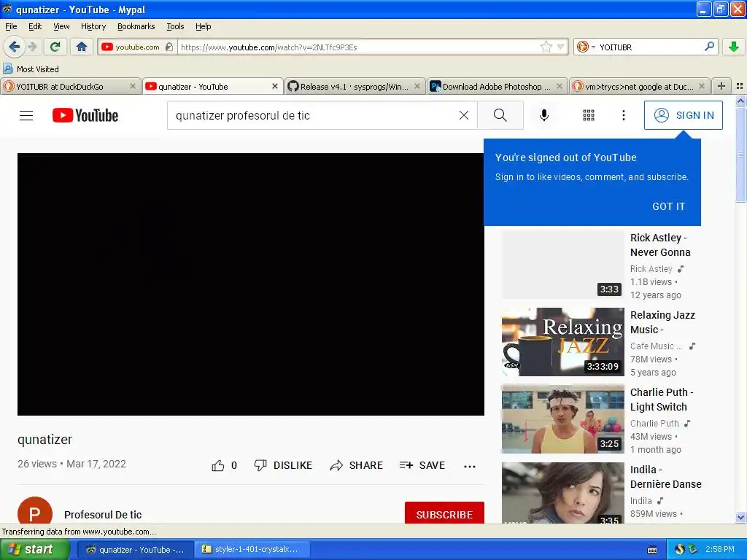
Task: Click SAVE to playlist
Action: pos(422,465)
